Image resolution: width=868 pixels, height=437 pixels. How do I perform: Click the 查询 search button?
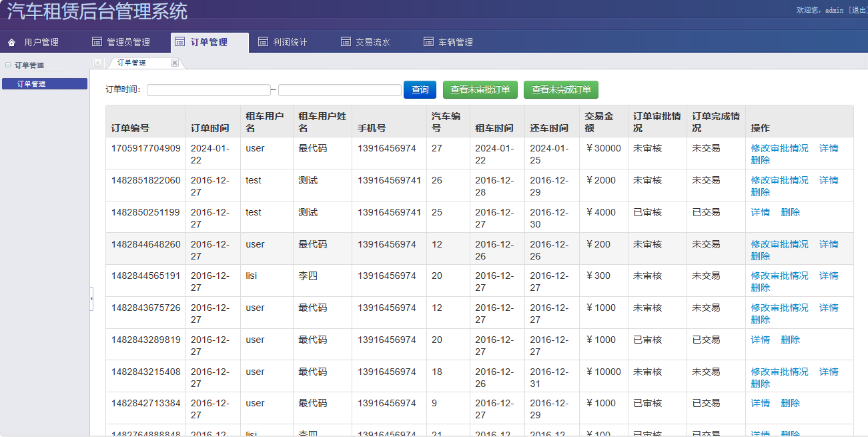coord(420,89)
